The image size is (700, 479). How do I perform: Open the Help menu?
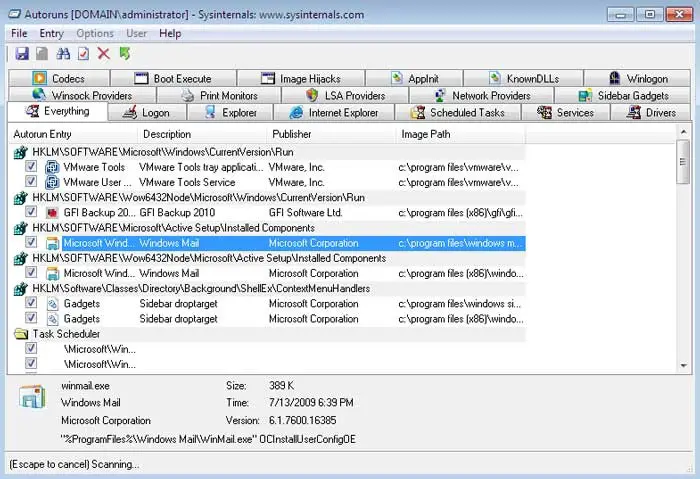170,33
